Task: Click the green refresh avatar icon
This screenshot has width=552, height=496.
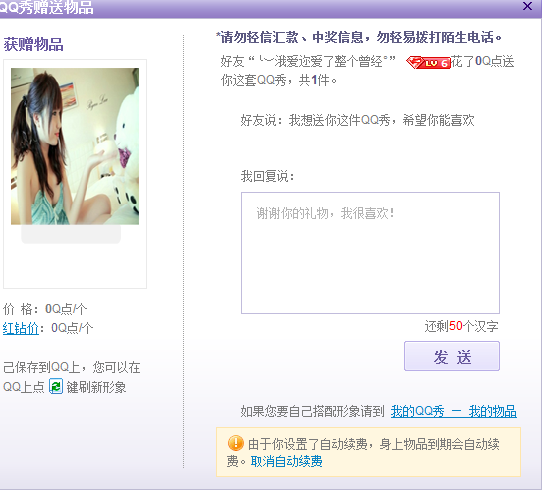Action: (x=55, y=386)
